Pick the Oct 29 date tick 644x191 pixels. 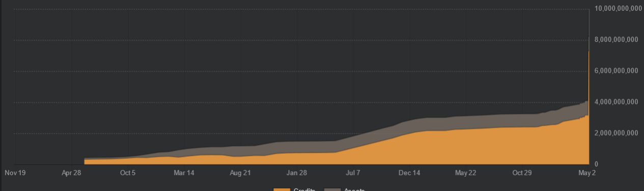pos(522,173)
